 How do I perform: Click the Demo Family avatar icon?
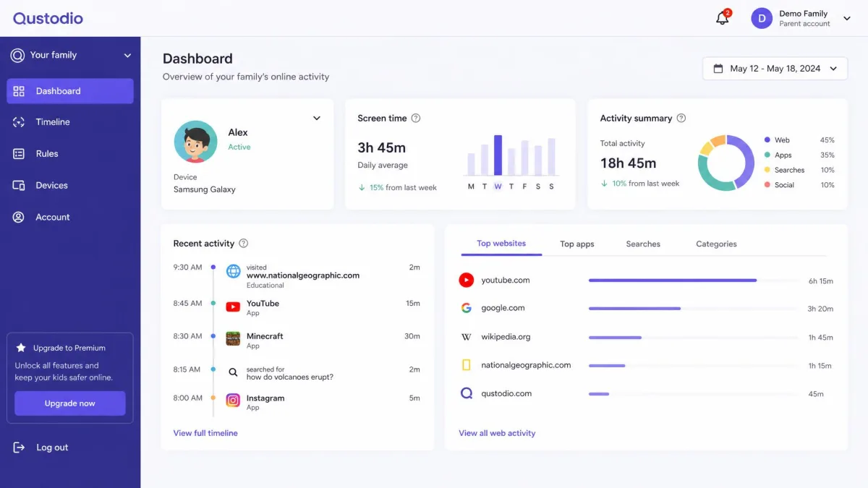762,18
